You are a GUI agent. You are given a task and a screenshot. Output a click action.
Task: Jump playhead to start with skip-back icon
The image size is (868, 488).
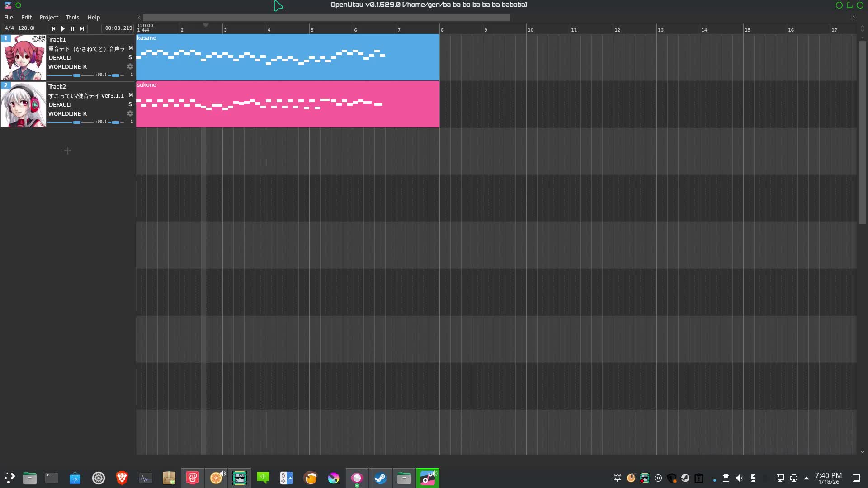[x=53, y=28]
